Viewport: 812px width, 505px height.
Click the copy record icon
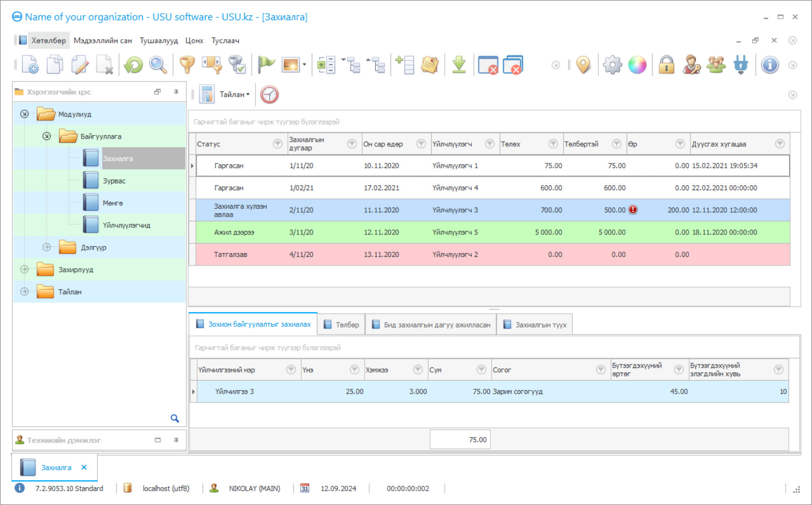[x=55, y=65]
